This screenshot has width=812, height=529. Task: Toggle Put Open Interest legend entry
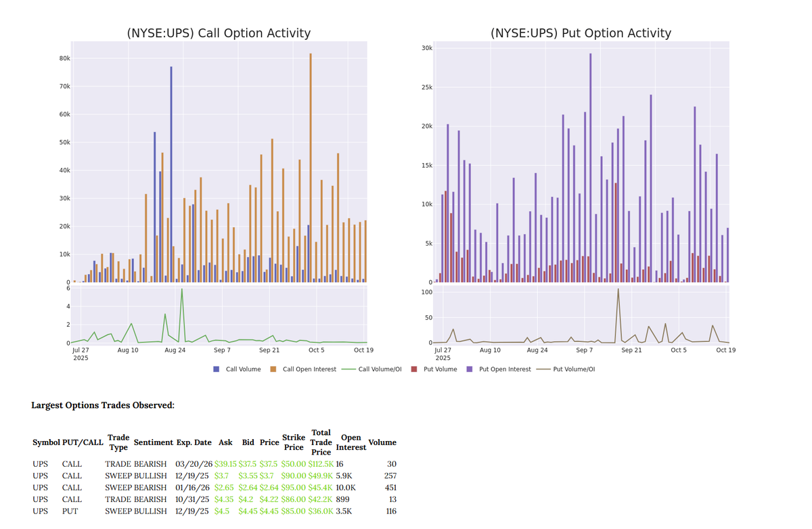point(499,369)
